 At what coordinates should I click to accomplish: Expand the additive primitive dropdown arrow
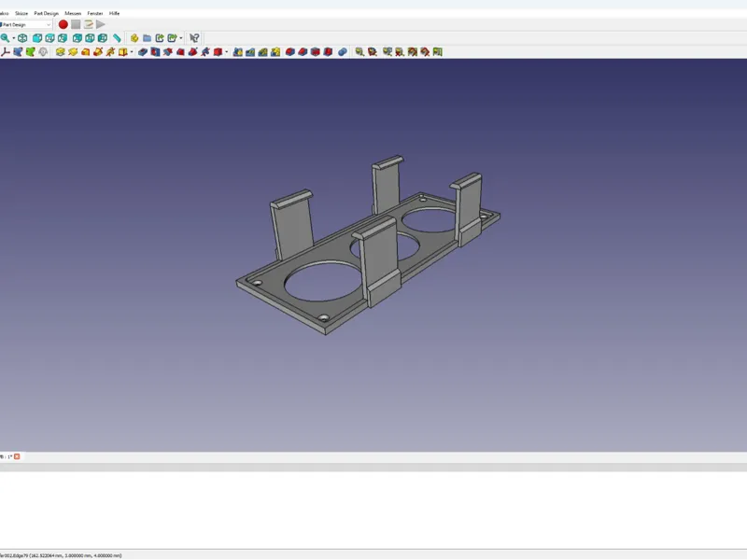click(x=132, y=52)
